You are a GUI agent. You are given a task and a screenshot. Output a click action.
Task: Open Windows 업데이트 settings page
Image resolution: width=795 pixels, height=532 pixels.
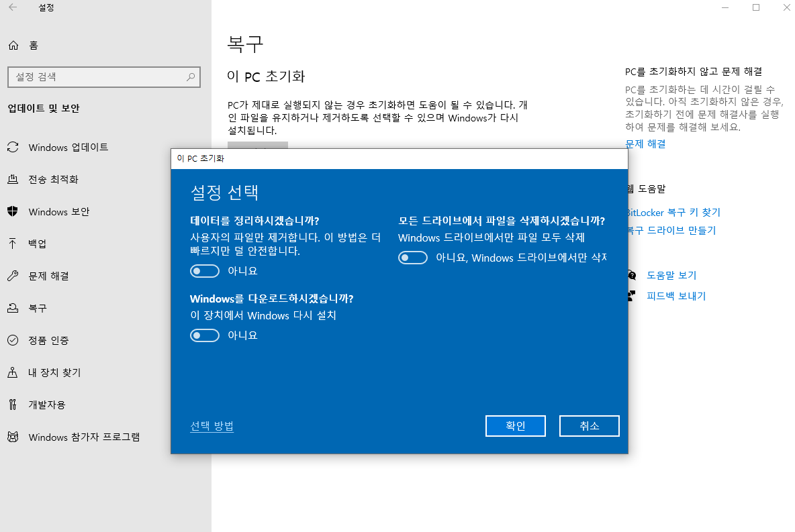(x=105, y=148)
